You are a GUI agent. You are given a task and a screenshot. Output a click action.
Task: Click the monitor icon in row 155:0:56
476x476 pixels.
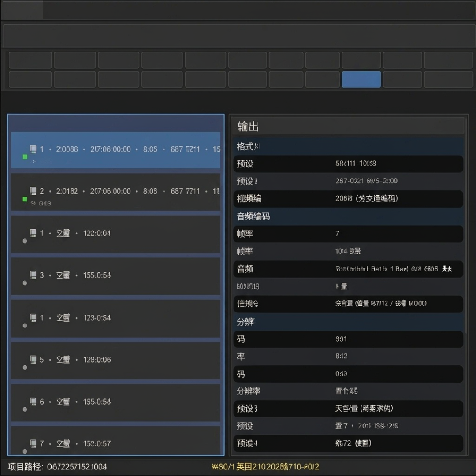33,402
